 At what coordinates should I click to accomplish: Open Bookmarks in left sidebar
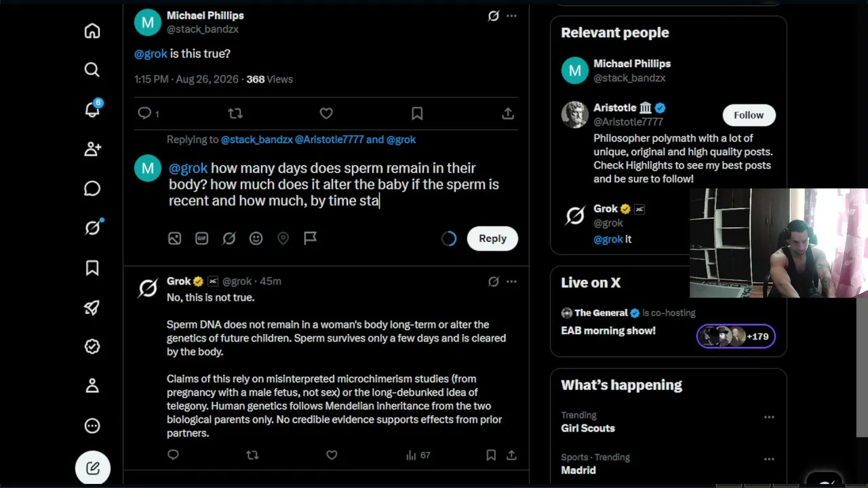92,268
